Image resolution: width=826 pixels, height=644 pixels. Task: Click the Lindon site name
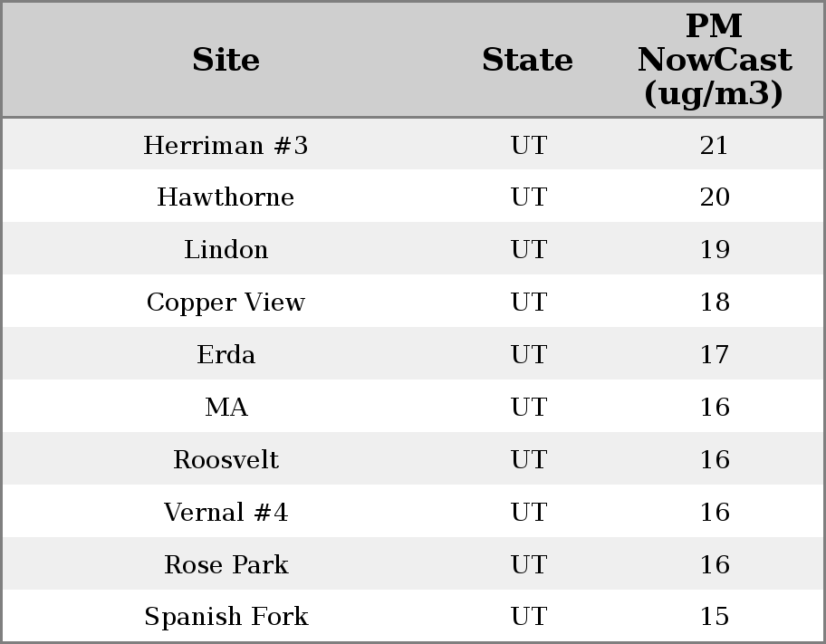226,250
